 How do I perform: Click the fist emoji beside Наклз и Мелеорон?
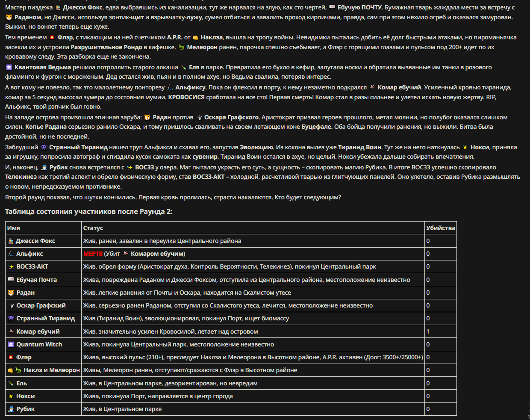point(11,370)
